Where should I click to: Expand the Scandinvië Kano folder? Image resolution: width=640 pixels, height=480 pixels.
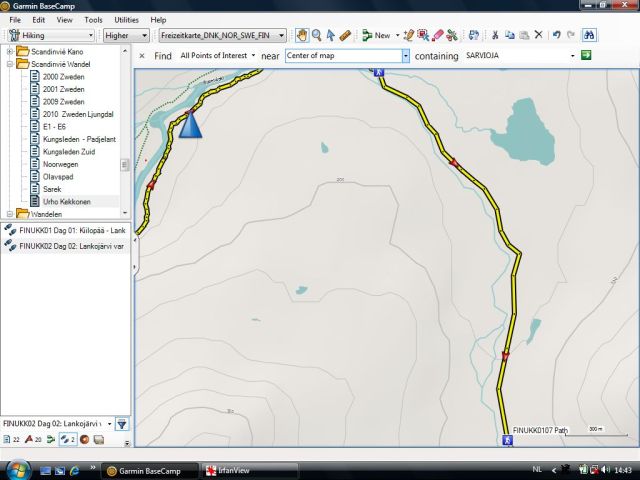10,51
